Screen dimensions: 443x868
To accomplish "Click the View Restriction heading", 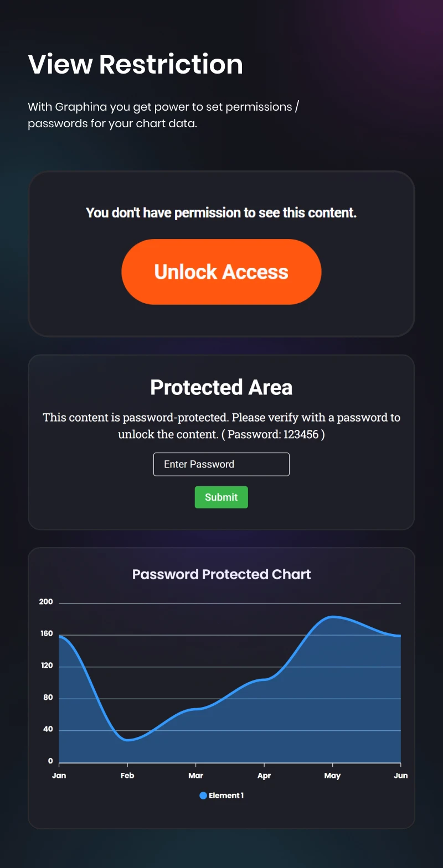I will pos(136,64).
